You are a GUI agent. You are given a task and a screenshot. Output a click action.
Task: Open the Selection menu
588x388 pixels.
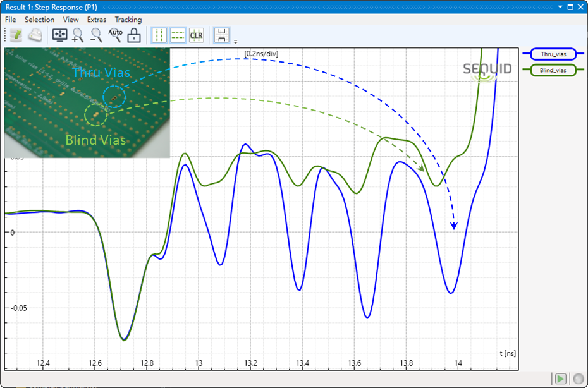point(39,20)
